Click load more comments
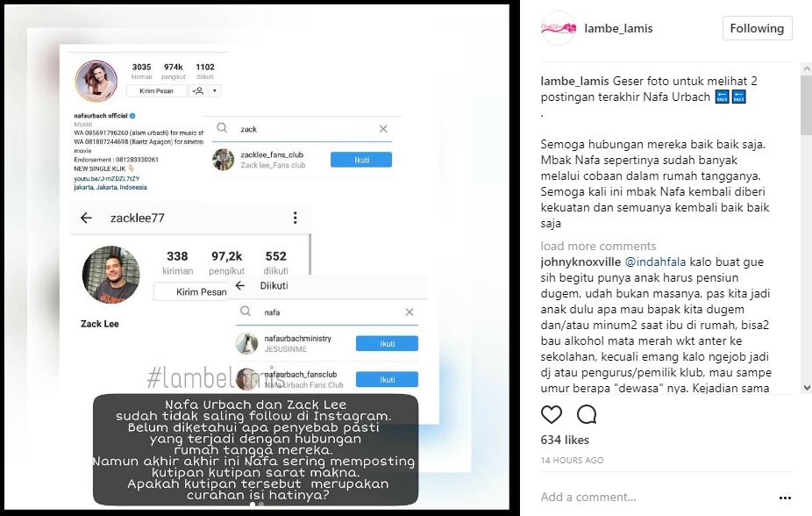The width and height of the screenshot is (812, 516). [598, 246]
